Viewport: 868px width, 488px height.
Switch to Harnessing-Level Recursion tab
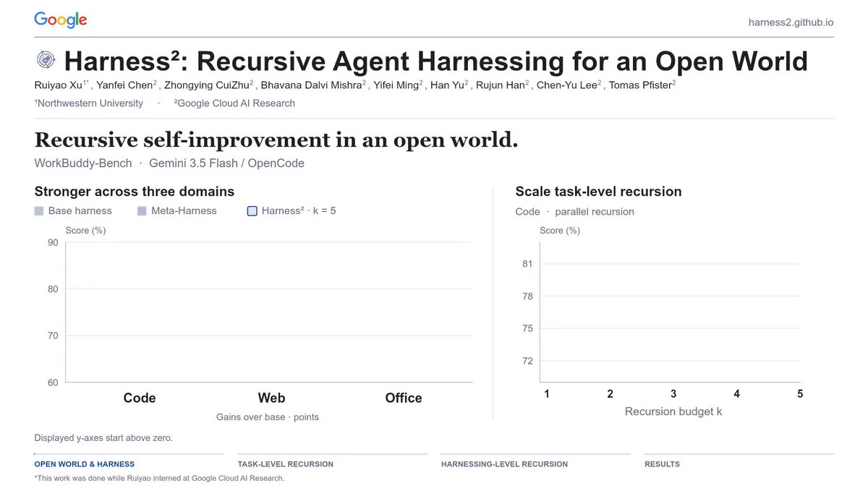[x=504, y=464]
